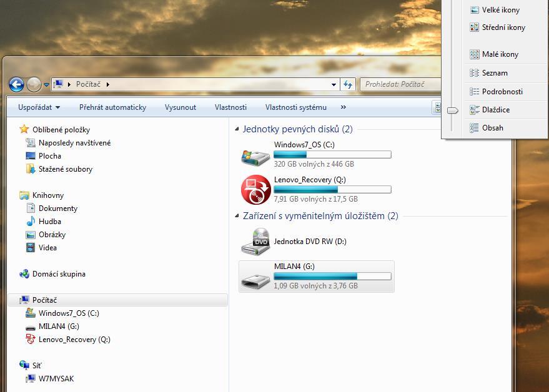Click MILAN4 (G:) capacity bar
This screenshot has width=549, height=392.
(332, 276)
